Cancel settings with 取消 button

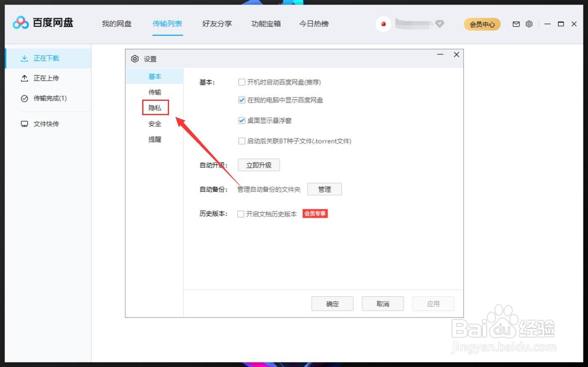point(383,304)
